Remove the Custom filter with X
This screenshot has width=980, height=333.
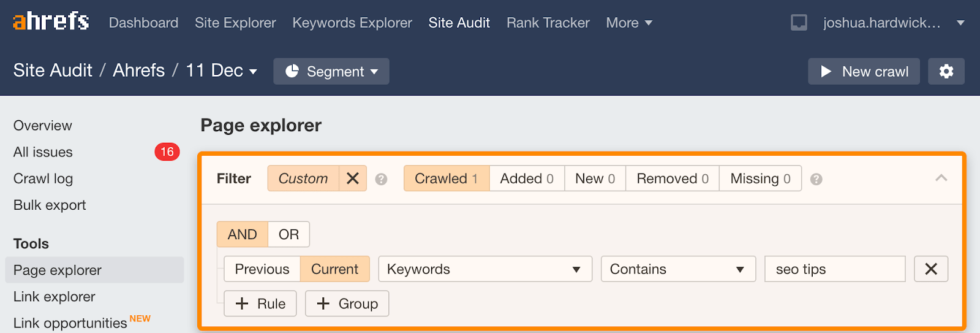(353, 178)
